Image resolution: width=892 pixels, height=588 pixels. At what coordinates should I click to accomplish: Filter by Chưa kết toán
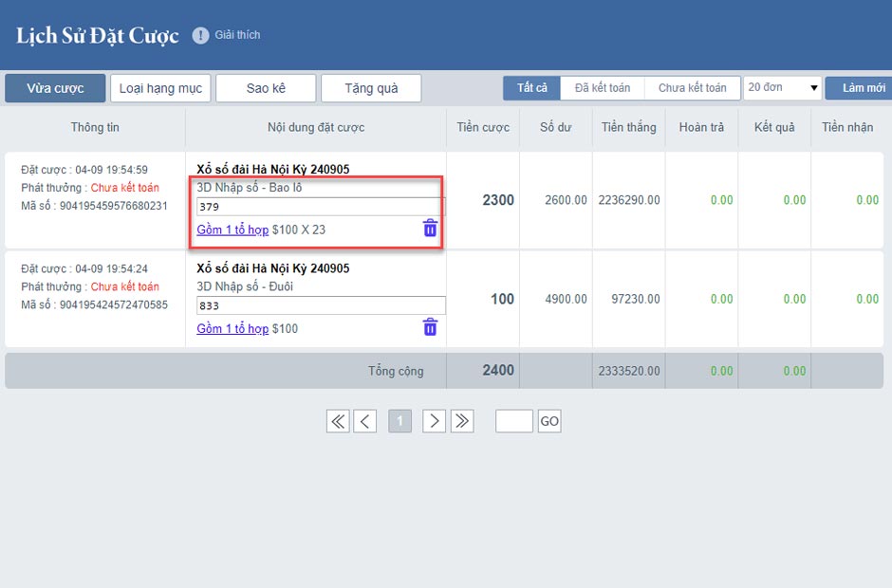(693, 88)
